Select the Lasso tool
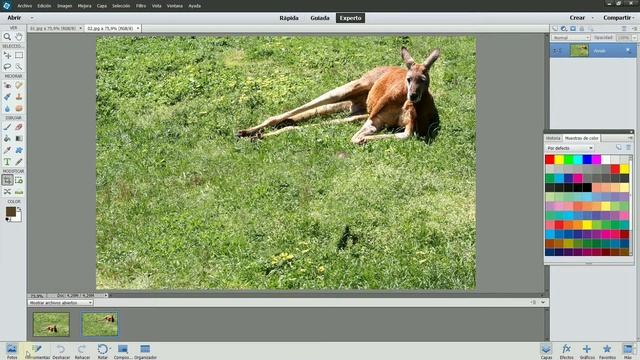Screen dimensions: 640x360 [7, 67]
